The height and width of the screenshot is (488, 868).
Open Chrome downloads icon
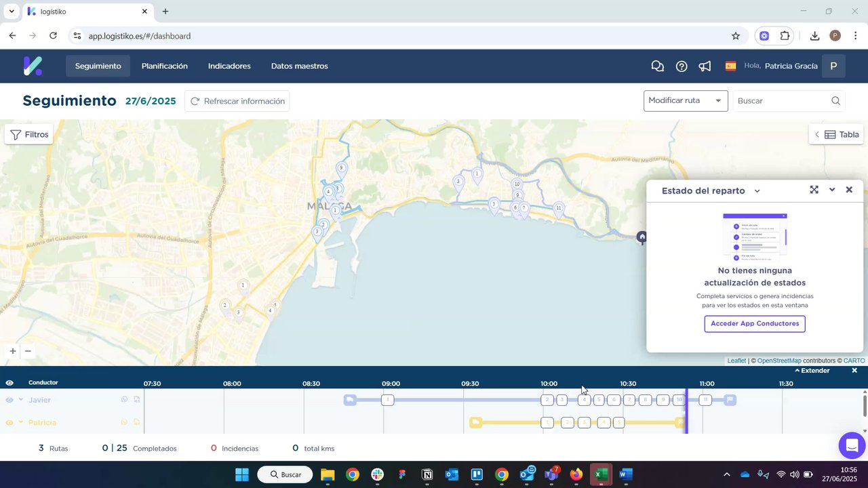tap(814, 36)
